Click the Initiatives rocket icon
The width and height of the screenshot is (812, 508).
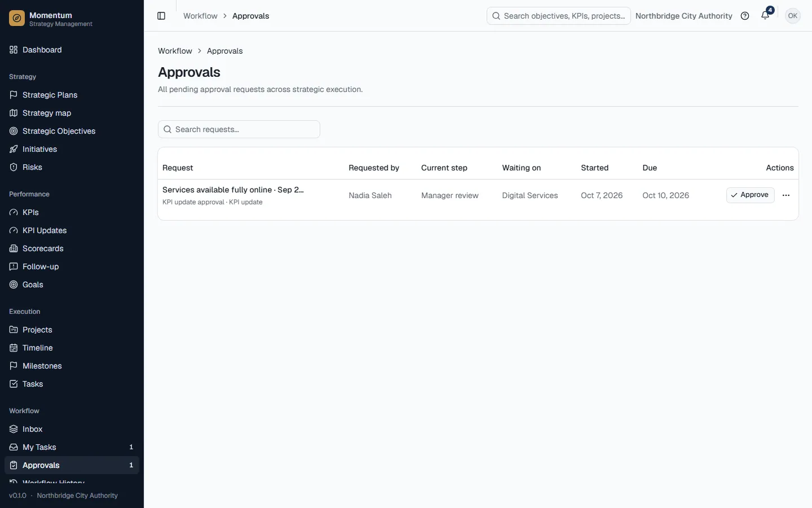pos(14,149)
